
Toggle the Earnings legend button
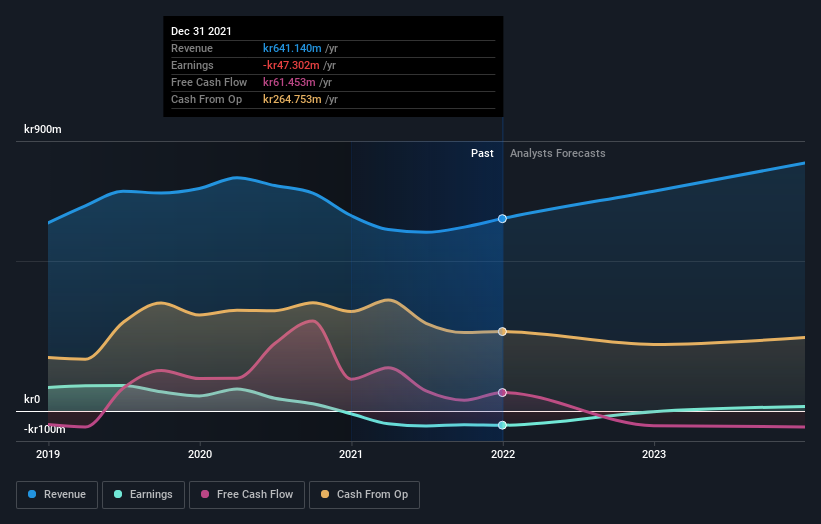point(143,495)
